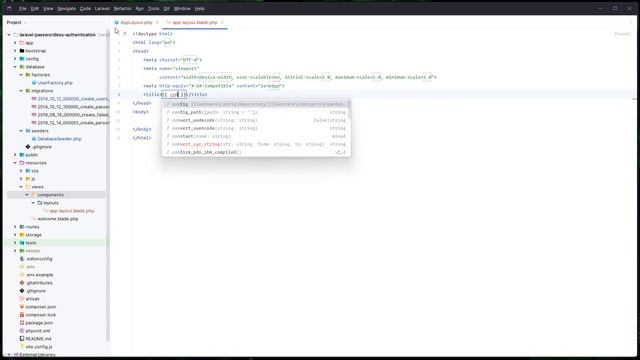Choose the config_path completion suggestion
The image size is (640, 360).
[x=256, y=112]
